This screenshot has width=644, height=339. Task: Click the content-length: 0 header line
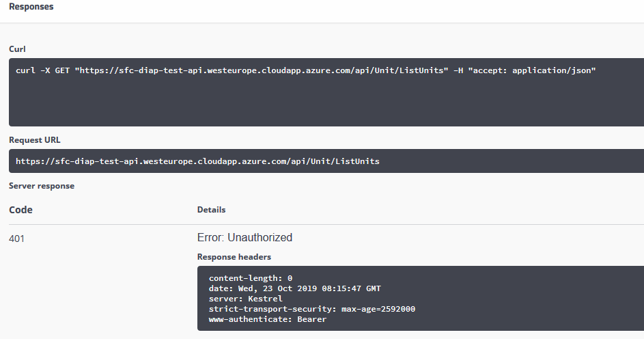pyautogui.click(x=250, y=278)
